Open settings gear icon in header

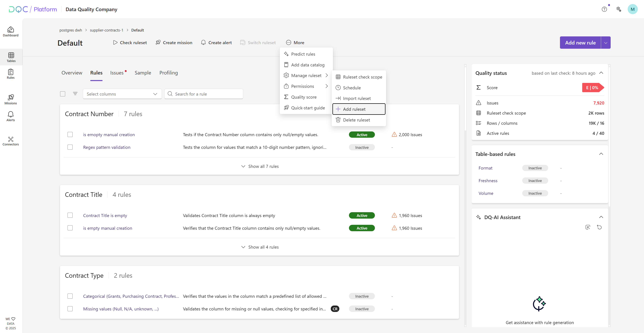click(x=619, y=9)
